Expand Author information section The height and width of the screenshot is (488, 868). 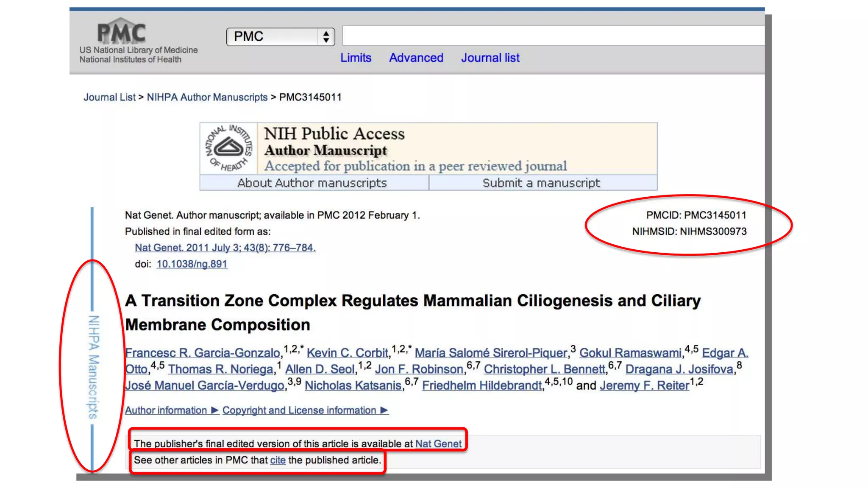point(171,410)
